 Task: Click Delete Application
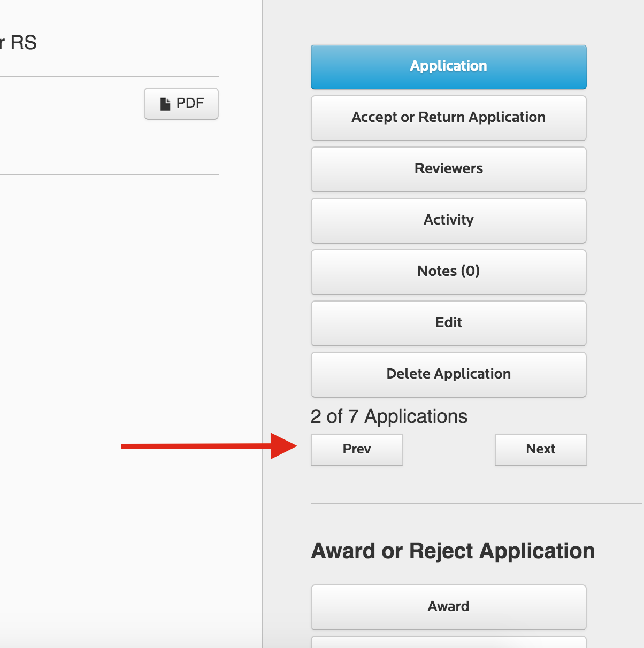coord(448,374)
